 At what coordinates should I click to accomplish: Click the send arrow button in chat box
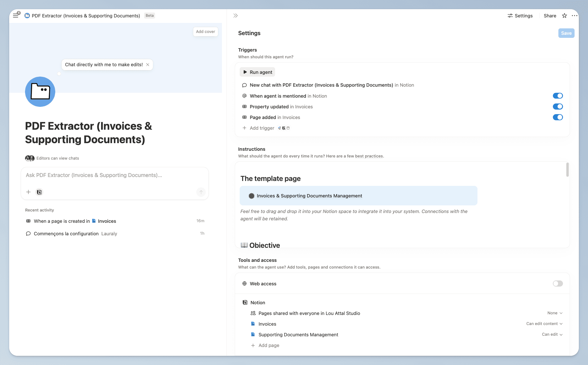click(201, 192)
